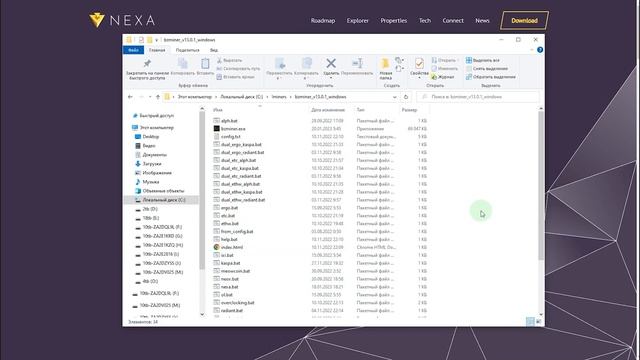
Task: Open recent locations dropdown arrow
Action: [150, 97]
